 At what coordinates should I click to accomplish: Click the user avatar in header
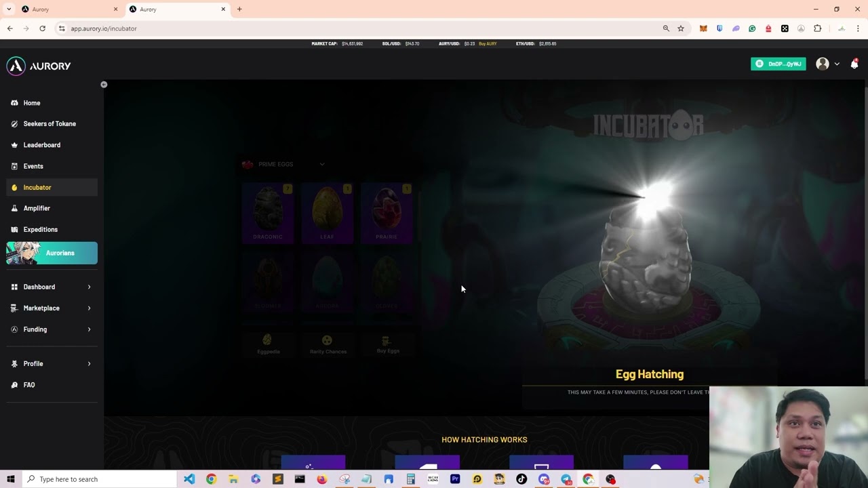[x=823, y=64]
